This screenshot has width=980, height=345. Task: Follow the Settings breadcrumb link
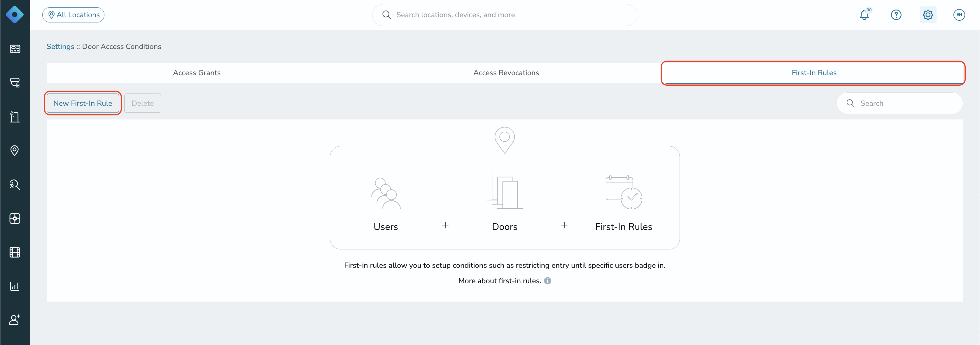60,46
